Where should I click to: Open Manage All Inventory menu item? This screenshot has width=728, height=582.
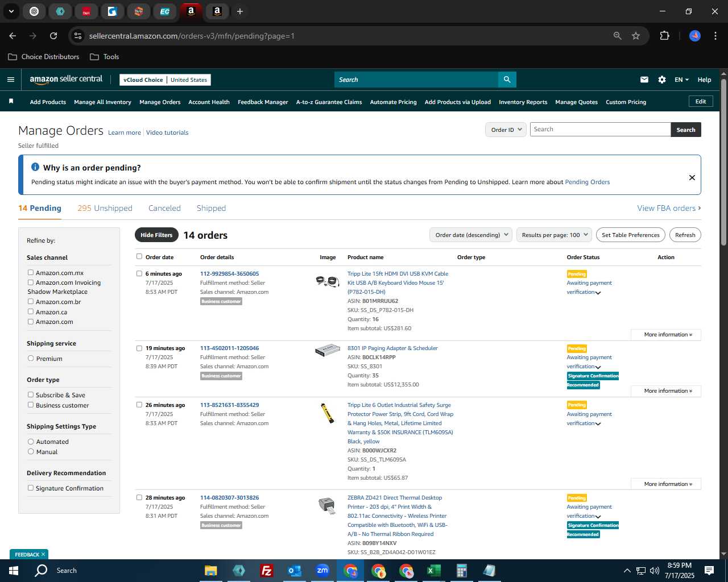click(x=102, y=102)
